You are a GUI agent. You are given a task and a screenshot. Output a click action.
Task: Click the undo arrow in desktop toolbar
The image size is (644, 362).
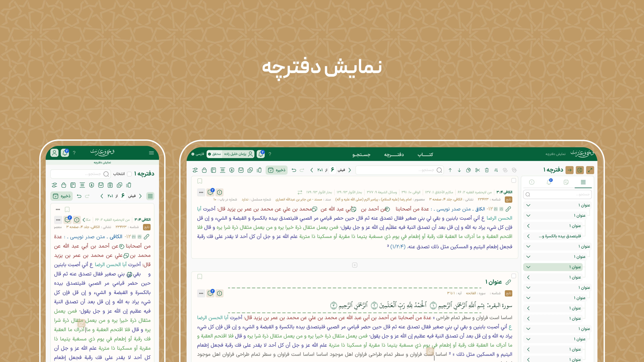pyautogui.click(x=294, y=170)
